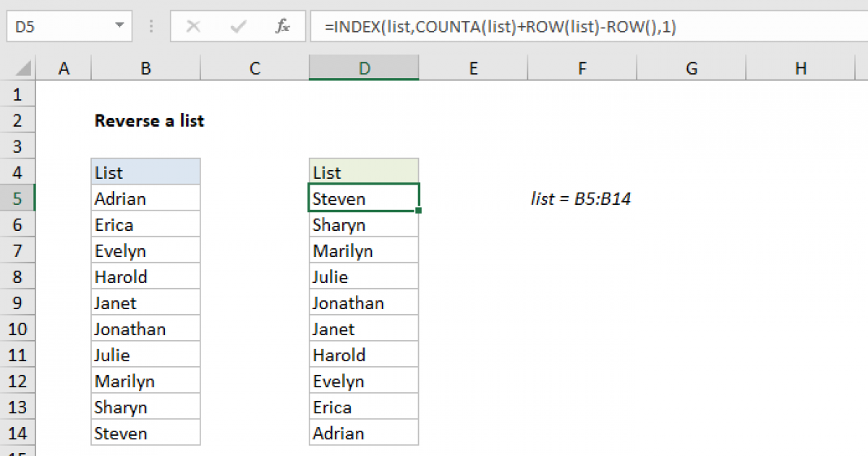Screen dimensions: 868x456
Task: Click the Enter checkmark icon in formula bar
Action: click(237, 26)
